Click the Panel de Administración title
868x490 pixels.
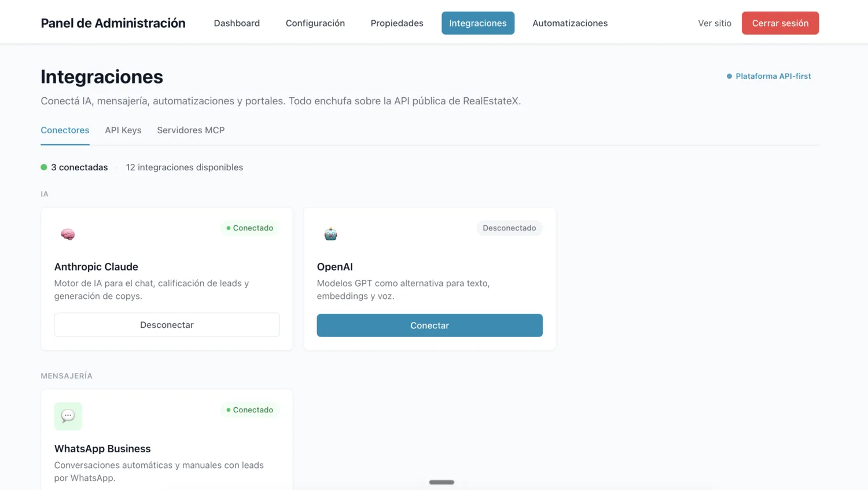coord(113,23)
